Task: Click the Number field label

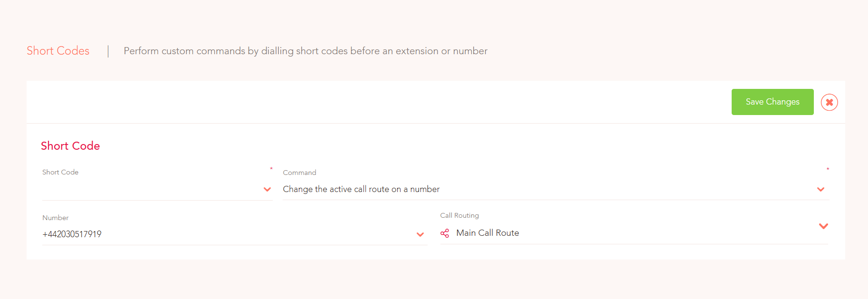Action: (55, 218)
